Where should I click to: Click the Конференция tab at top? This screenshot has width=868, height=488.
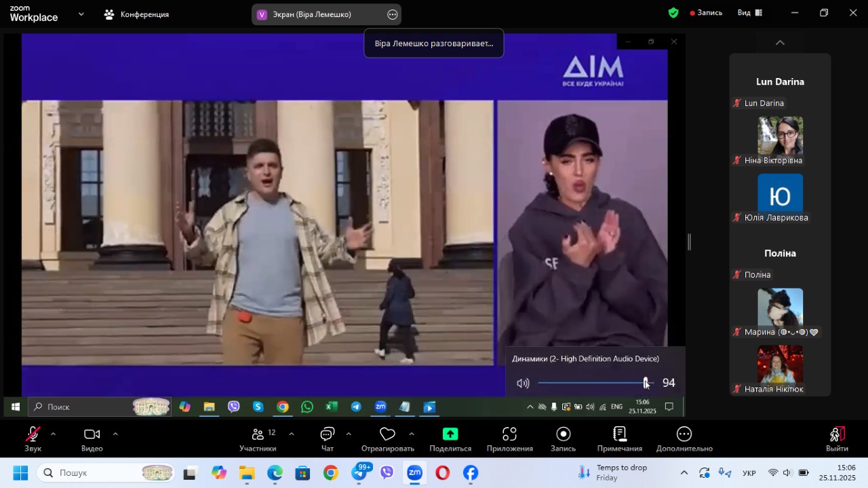(x=136, y=14)
